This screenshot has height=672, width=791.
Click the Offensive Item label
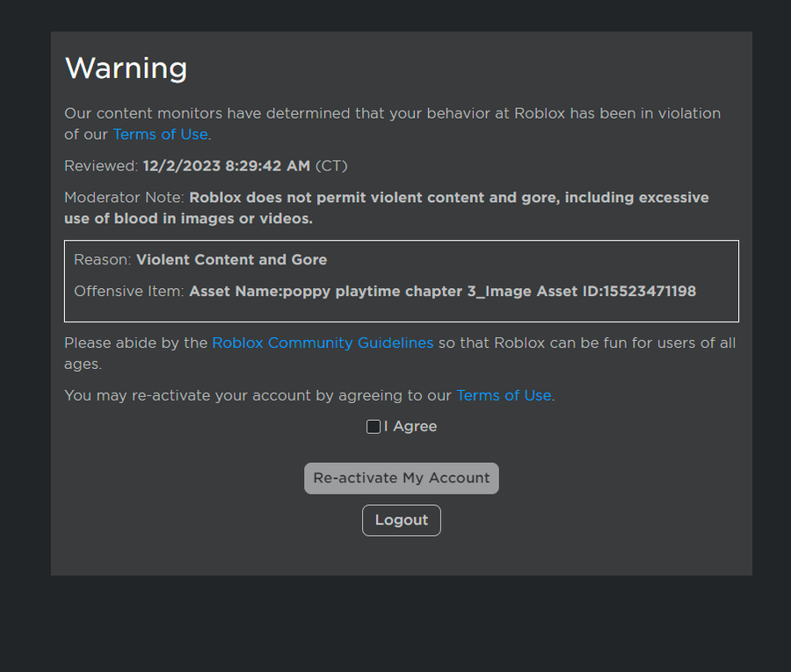coord(129,292)
